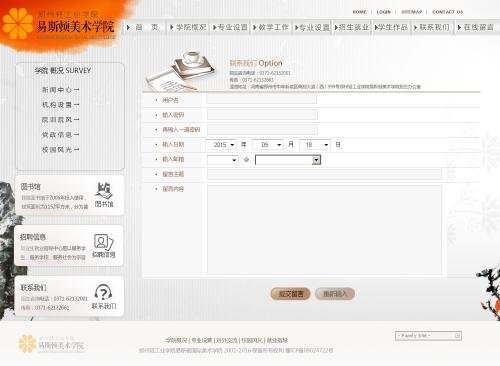
Task: Click the SITEMAP link at top right
Action: tap(412, 12)
